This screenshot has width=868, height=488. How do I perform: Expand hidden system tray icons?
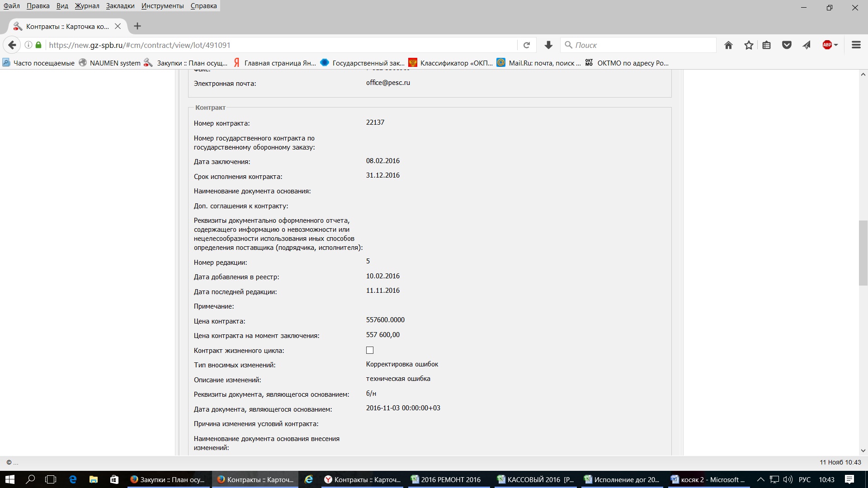click(x=760, y=480)
